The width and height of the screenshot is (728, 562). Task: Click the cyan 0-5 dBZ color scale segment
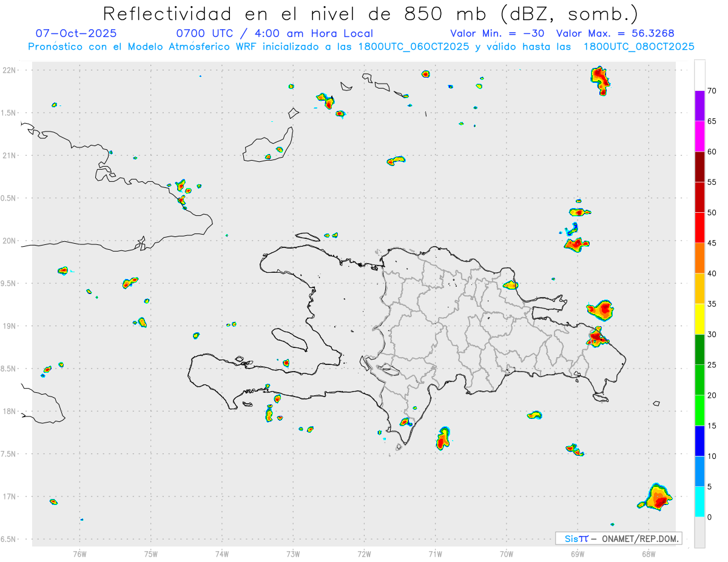(x=699, y=502)
